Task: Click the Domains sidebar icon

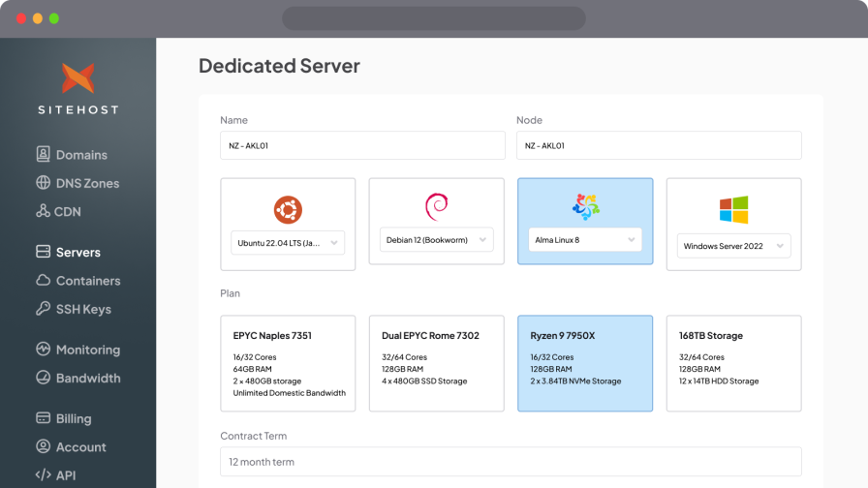Action: (44, 154)
